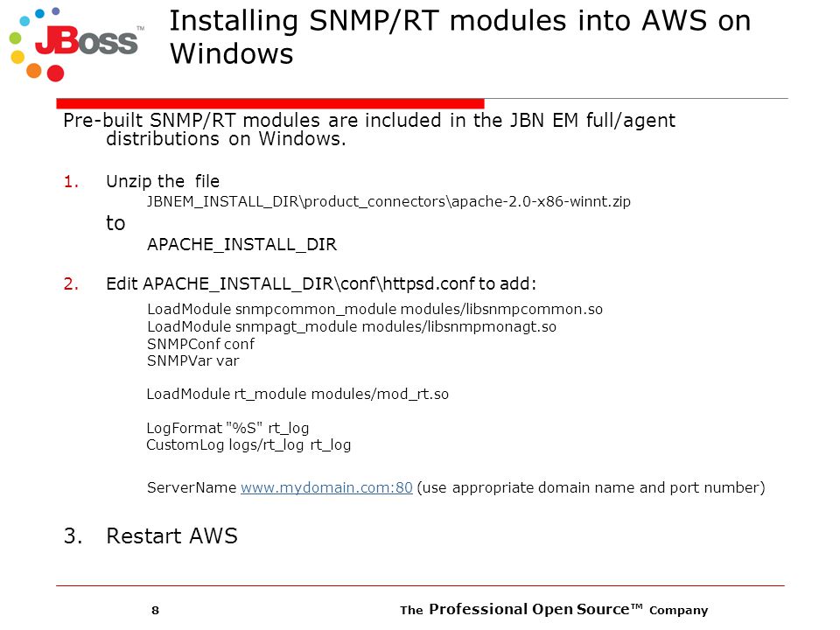Screen dimensions: 840x630
Task: Click the word 'to' between the paths
Action: coord(115,223)
